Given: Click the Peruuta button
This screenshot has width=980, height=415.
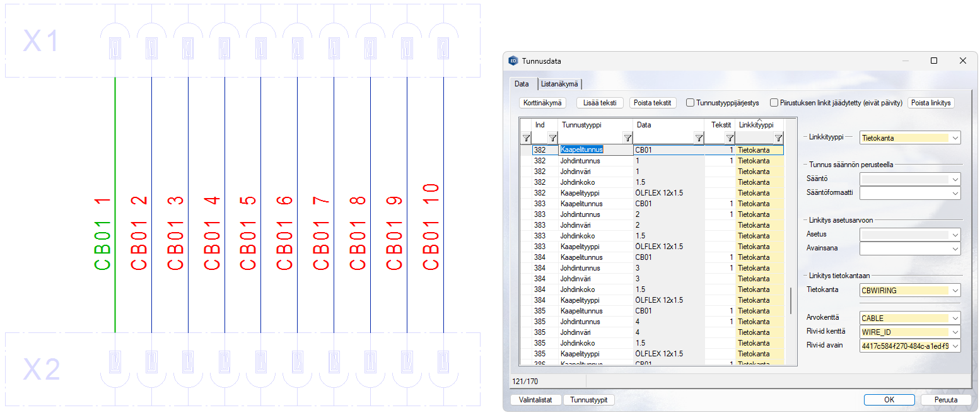Looking at the screenshot, I should (946, 400).
